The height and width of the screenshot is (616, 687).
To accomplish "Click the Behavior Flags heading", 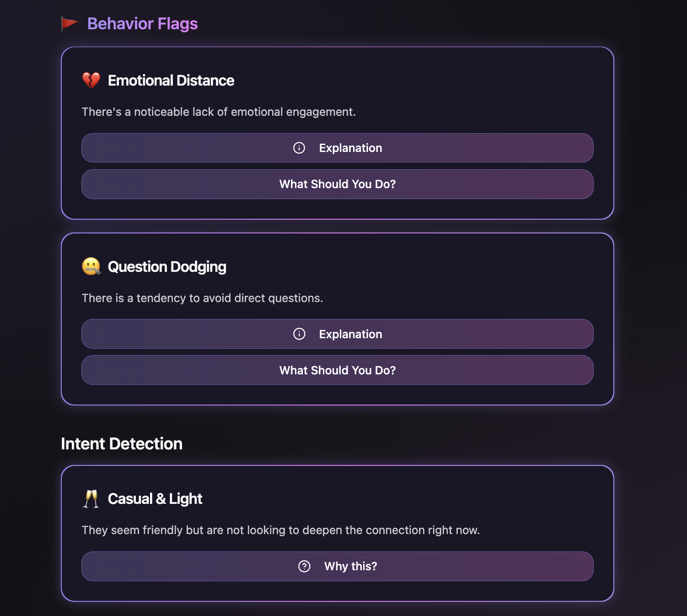I will 142,23.
